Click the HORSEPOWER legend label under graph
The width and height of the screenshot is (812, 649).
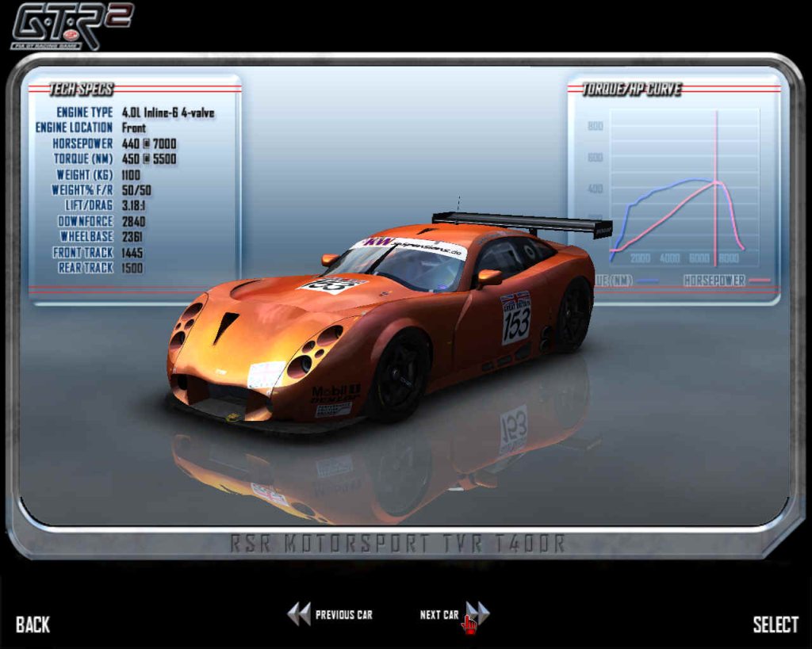(x=714, y=281)
